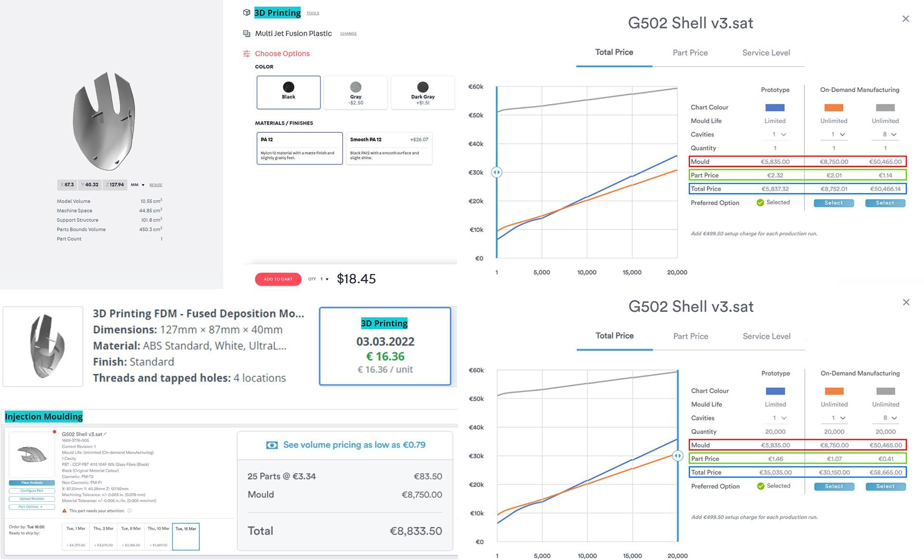Pick the Tue, 8 Mar ship date
This screenshot has width=924, height=560.
click(131, 536)
